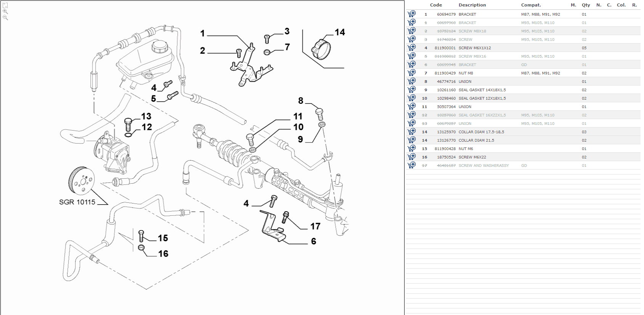Add union 46774716 to the cart
Viewport: 644px width, 315px height.
click(412, 81)
